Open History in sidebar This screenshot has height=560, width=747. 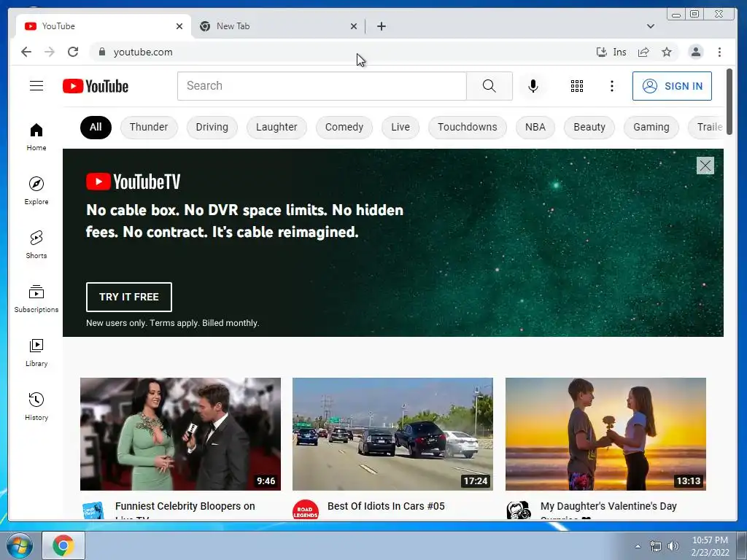pyautogui.click(x=36, y=406)
